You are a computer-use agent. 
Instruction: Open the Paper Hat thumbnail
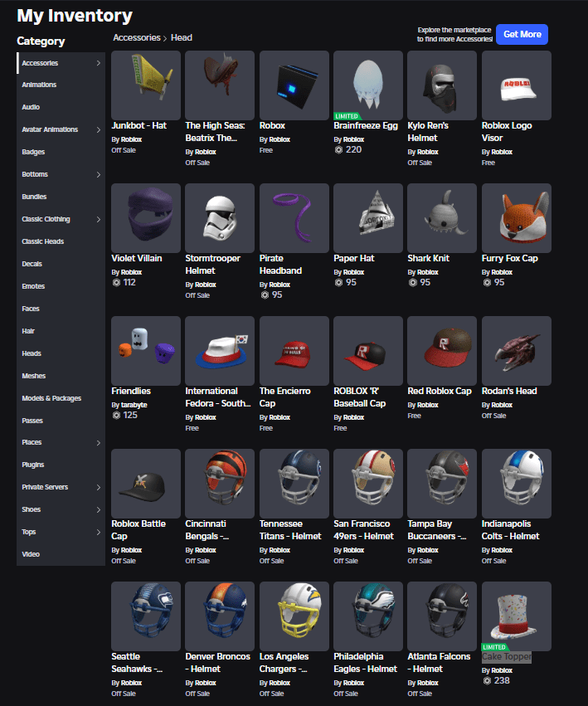[x=368, y=218]
